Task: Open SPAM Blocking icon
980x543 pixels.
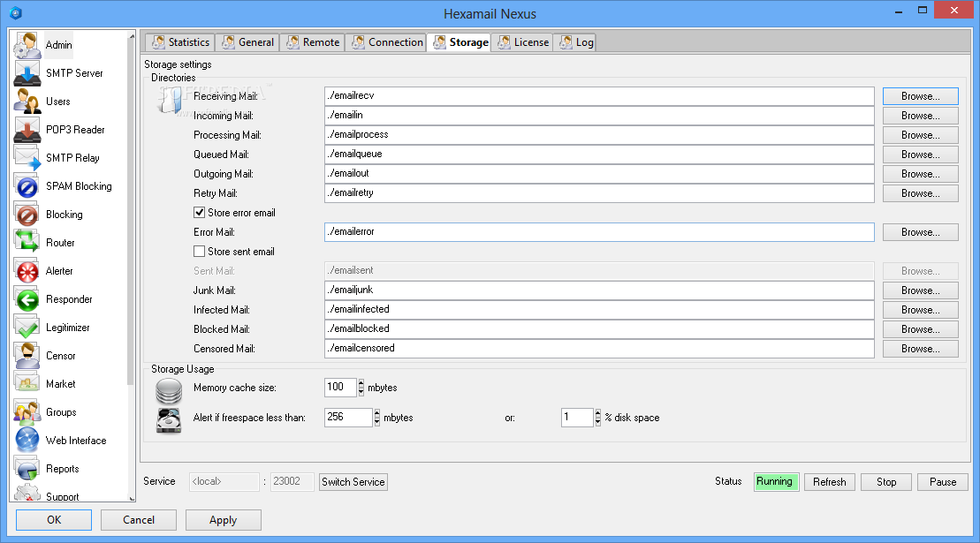Action: [x=27, y=186]
